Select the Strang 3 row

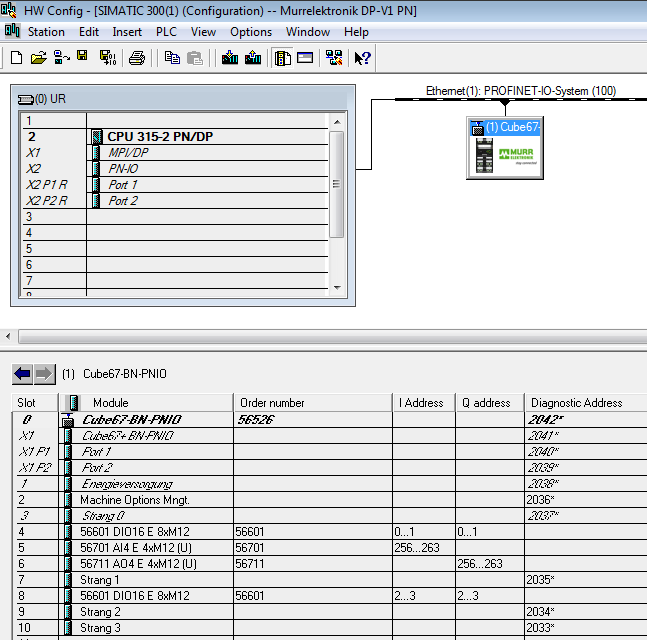[x=330, y=628]
